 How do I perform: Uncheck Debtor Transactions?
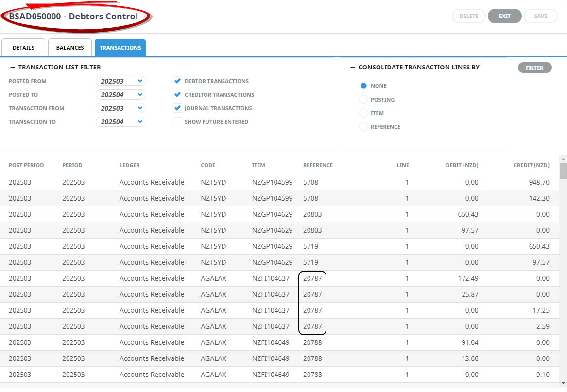click(178, 81)
